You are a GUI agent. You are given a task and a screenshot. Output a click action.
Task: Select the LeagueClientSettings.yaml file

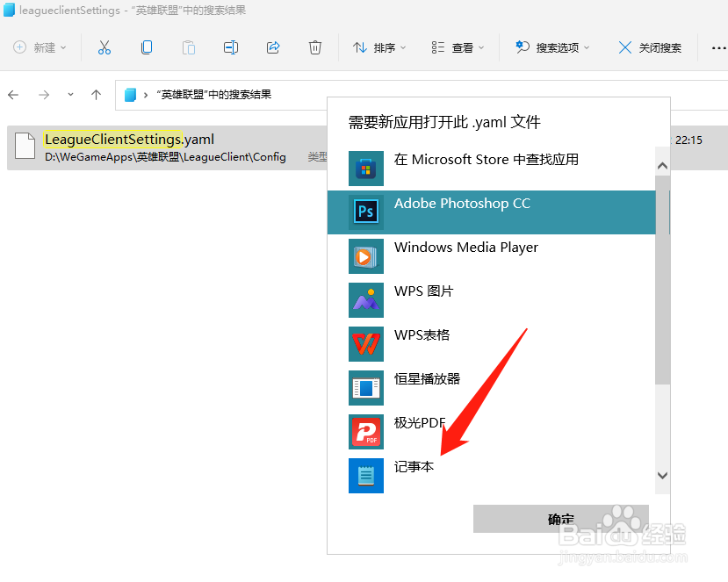point(167,147)
